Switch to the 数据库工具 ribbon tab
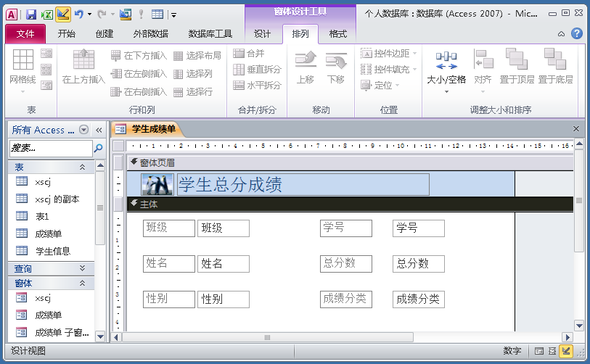Image resolution: width=590 pixels, height=364 pixels. 210,34
